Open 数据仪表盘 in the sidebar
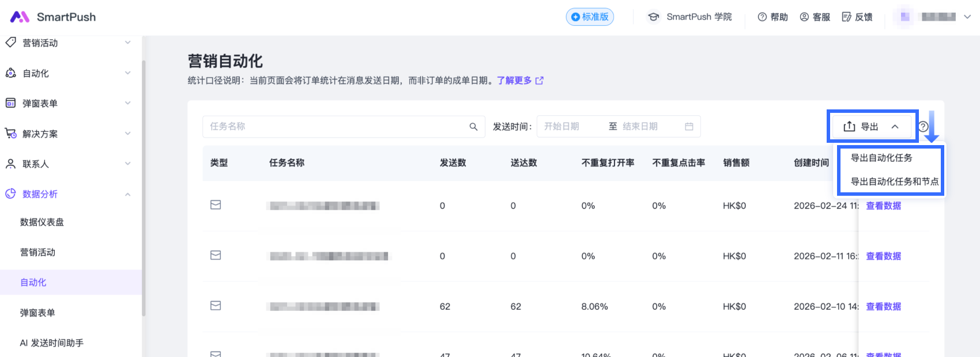The width and height of the screenshot is (980, 357). pyautogui.click(x=42, y=222)
